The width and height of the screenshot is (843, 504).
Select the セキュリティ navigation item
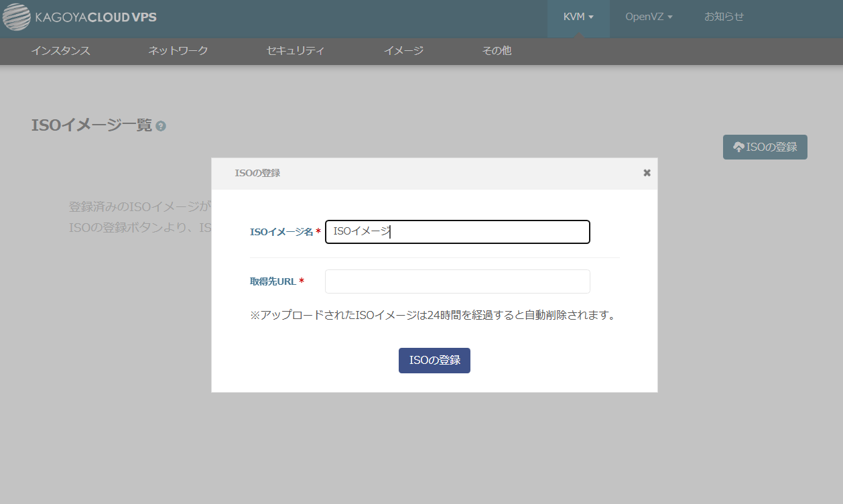click(x=296, y=51)
